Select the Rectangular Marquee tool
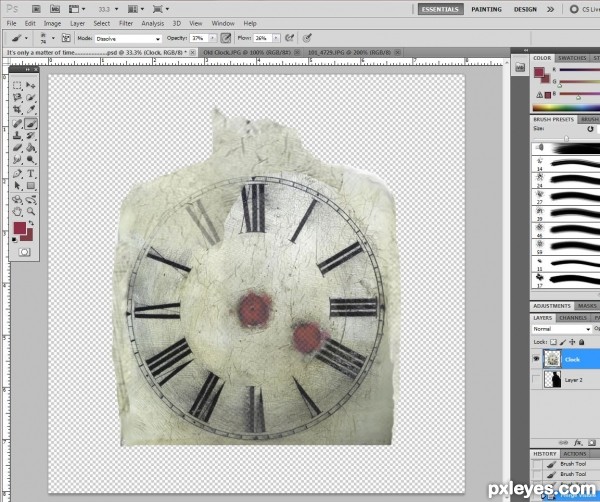Viewport: 600px width, 502px height. pos(17,85)
